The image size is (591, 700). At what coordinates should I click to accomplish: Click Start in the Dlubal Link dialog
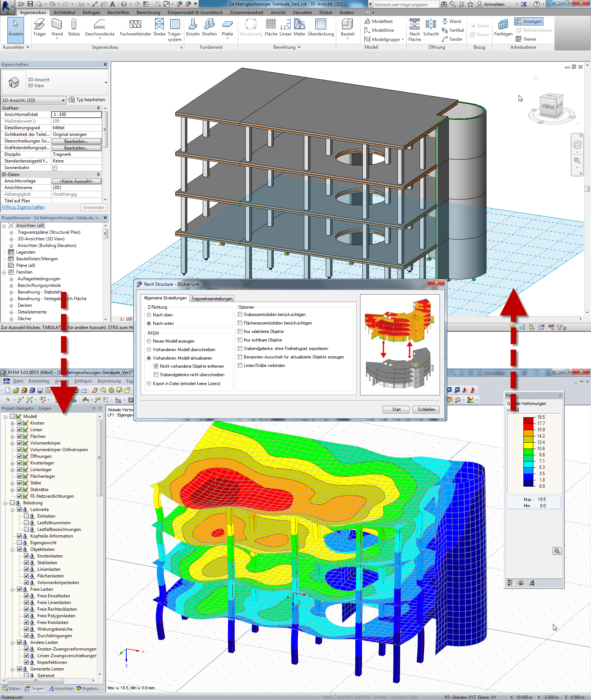(396, 409)
